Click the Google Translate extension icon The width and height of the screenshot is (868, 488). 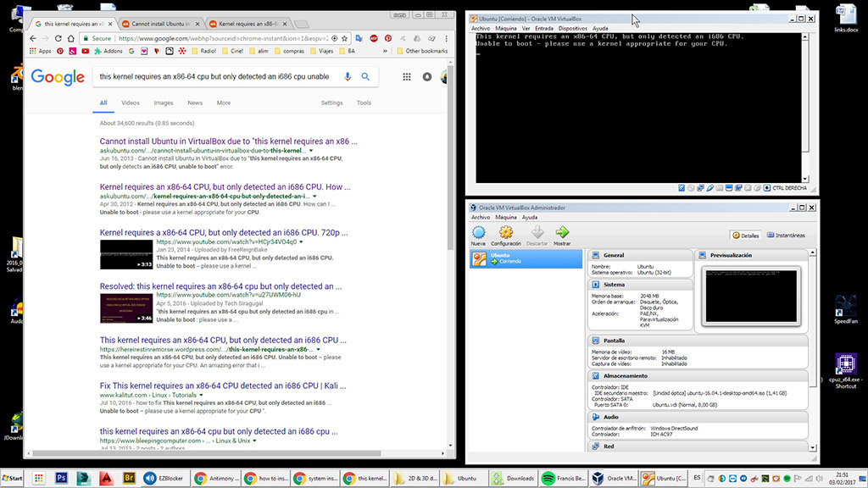[359, 38]
